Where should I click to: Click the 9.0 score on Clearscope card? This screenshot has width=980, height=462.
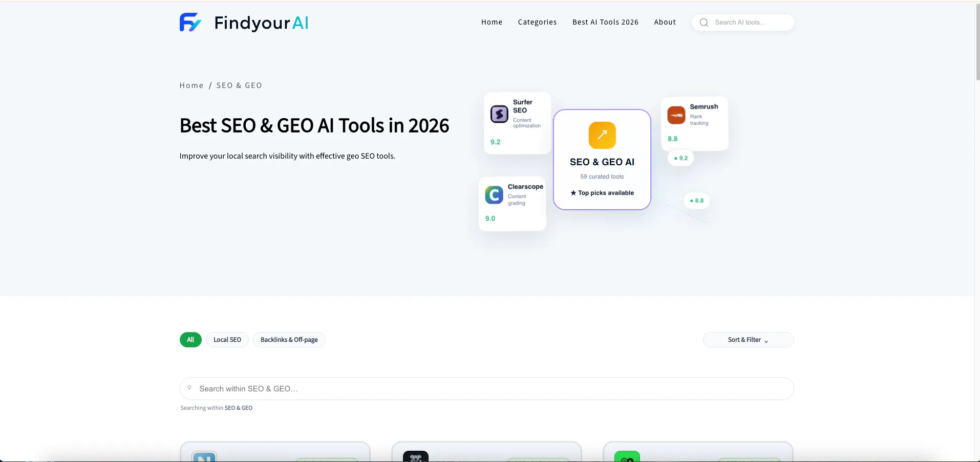[490, 218]
